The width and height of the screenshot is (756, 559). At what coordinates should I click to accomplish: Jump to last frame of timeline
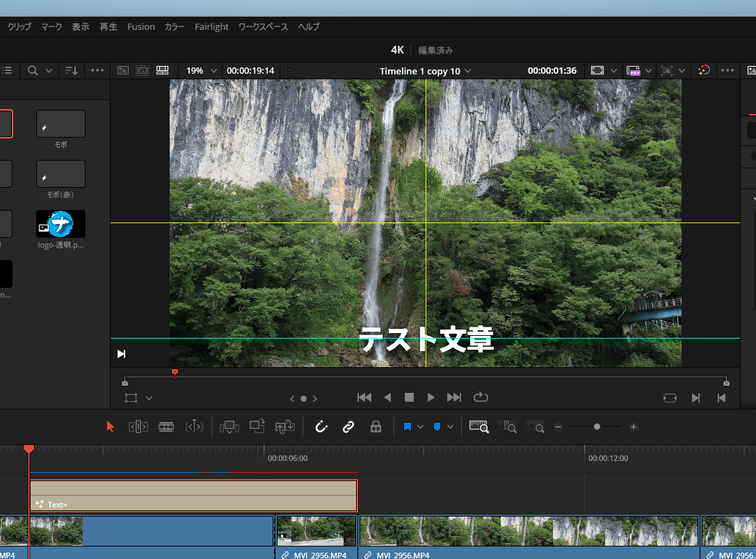[x=453, y=397]
